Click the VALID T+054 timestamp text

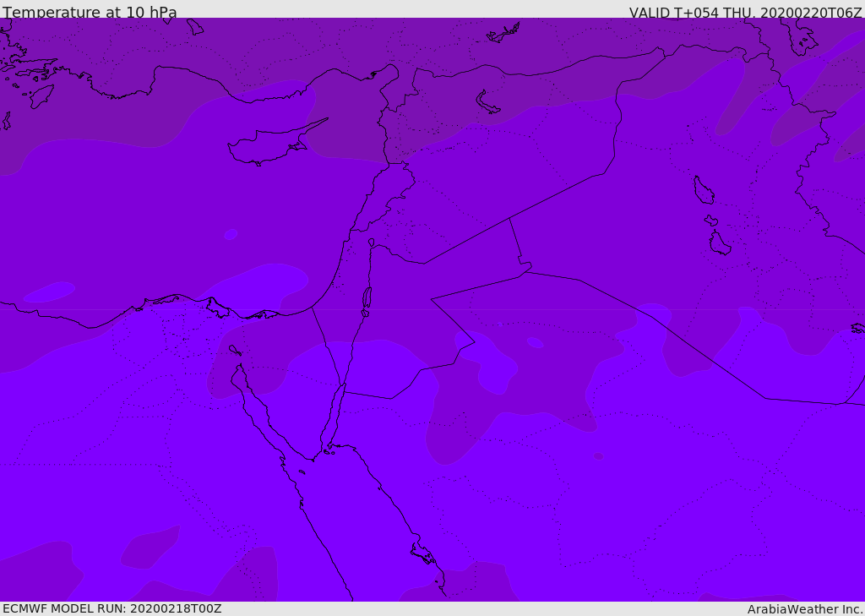pyautogui.click(x=745, y=12)
